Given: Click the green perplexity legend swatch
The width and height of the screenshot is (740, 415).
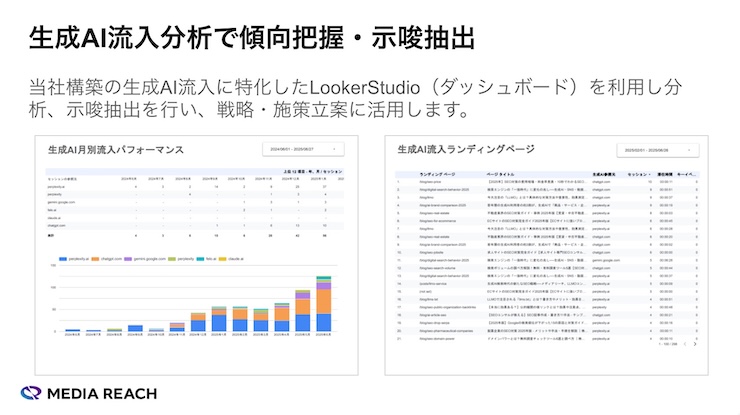Looking at the screenshot, I should coord(172,259).
